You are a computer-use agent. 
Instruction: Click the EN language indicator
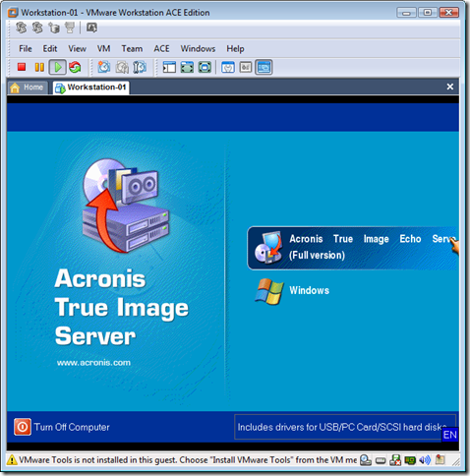[x=449, y=435]
